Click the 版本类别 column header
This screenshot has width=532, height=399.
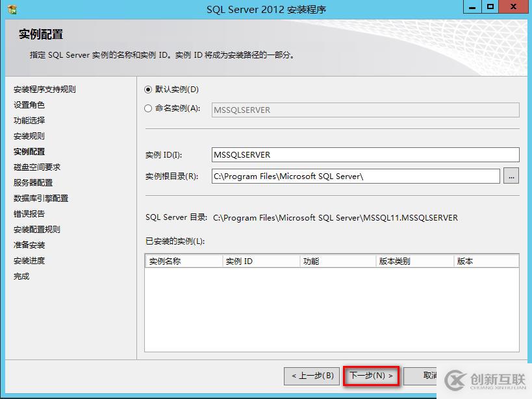[x=414, y=261]
